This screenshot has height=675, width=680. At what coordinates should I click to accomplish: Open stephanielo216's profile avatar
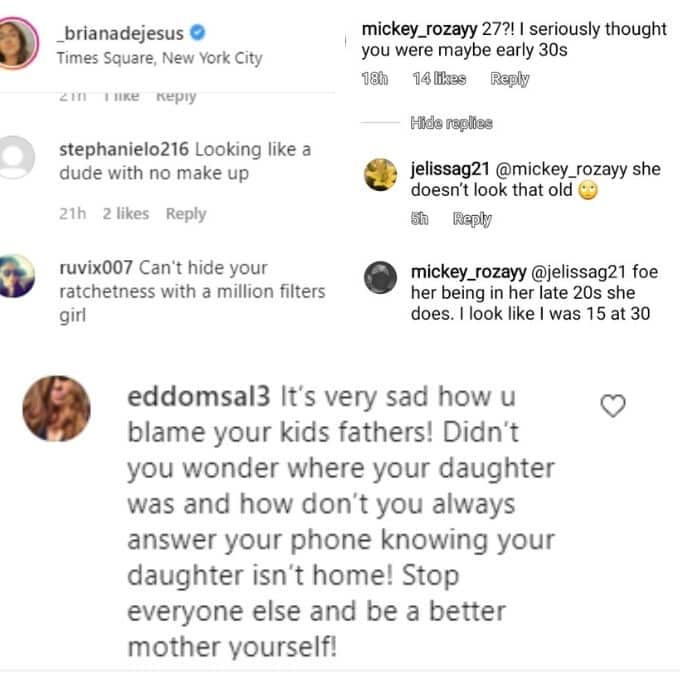(18, 159)
